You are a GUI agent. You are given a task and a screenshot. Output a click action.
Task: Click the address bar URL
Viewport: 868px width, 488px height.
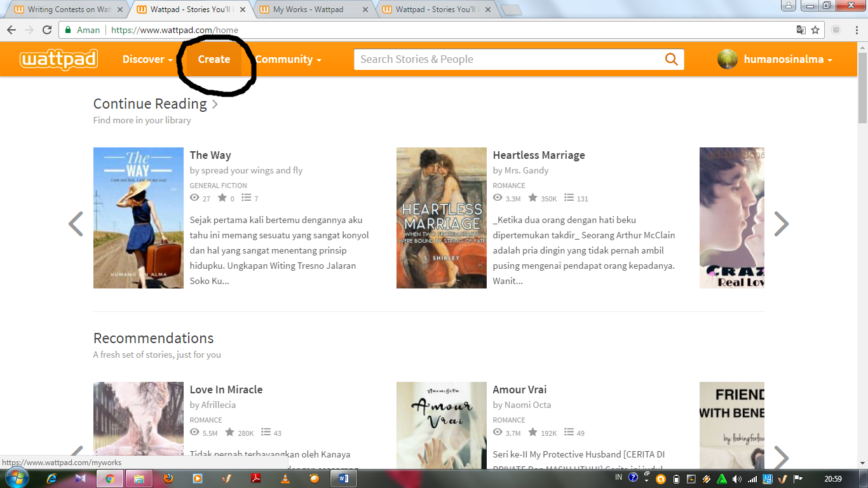(x=175, y=30)
